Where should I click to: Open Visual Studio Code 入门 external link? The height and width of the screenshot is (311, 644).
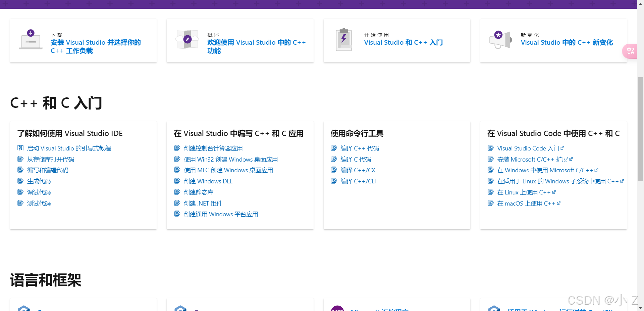pos(531,148)
